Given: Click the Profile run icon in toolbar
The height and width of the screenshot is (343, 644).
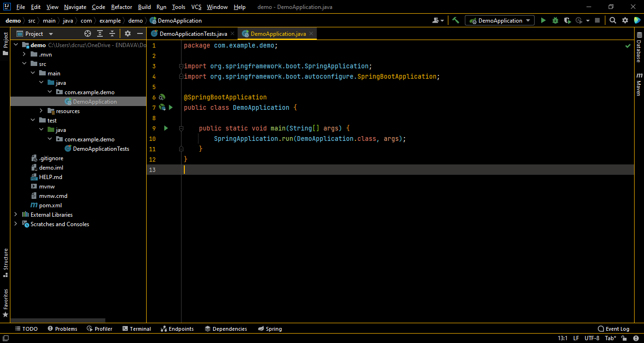Looking at the screenshot, I should click(x=579, y=20).
